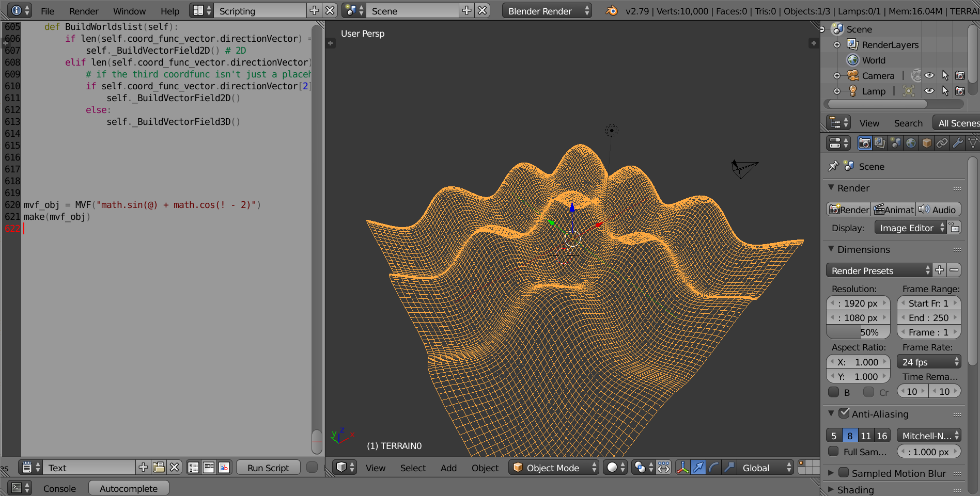Open Object properties with the cube icon

(x=926, y=143)
